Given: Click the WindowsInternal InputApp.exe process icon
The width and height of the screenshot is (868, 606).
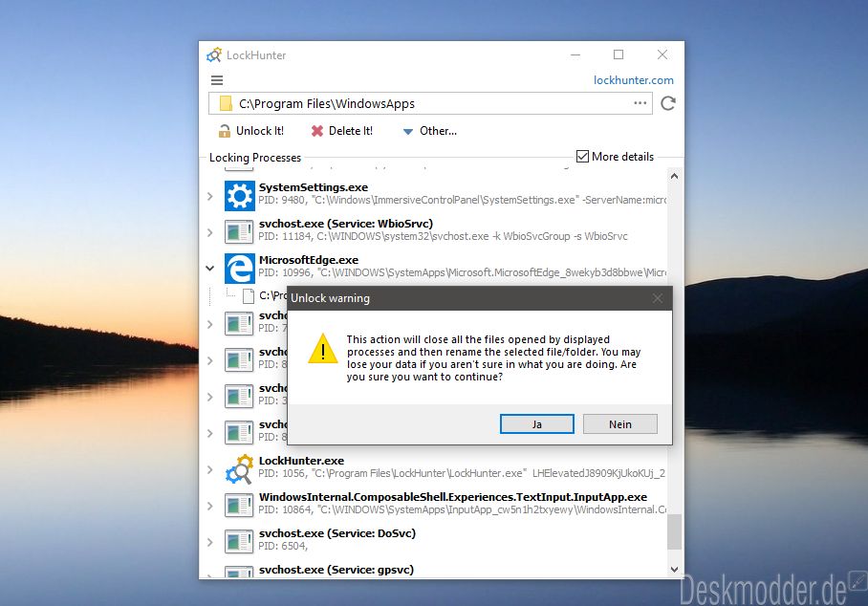Looking at the screenshot, I should 240,505.
